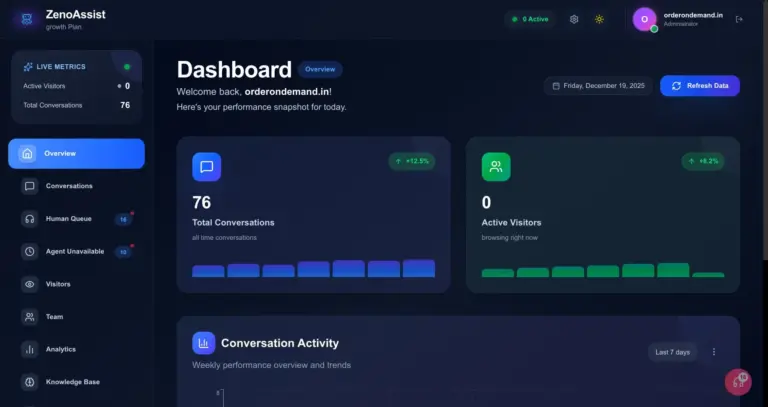Open Conversations in the sidebar
This screenshot has height=407, width=768.
(x=76, y=186)
